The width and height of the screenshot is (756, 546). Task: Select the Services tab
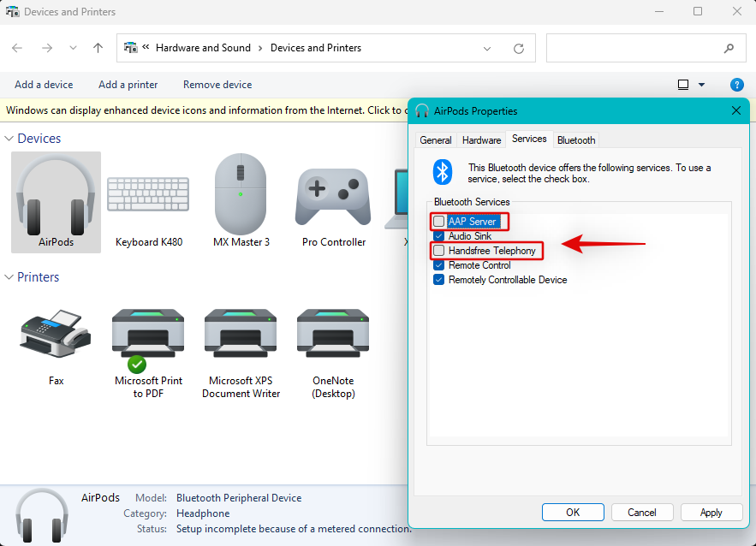click(x=529, y=139)
